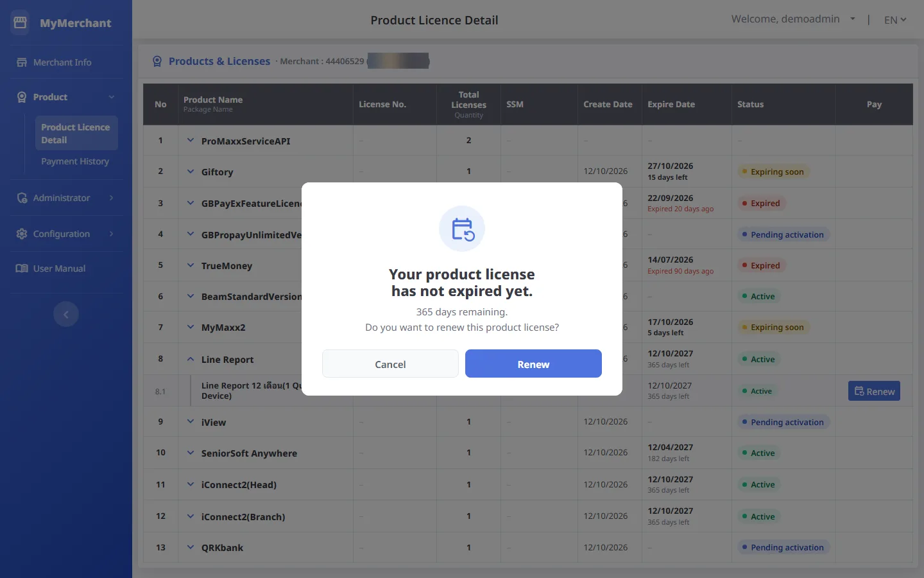Open the Merchant Info page
Viewport: 924px width, 578px height.
pyautogui.click(x=62, y=62)
